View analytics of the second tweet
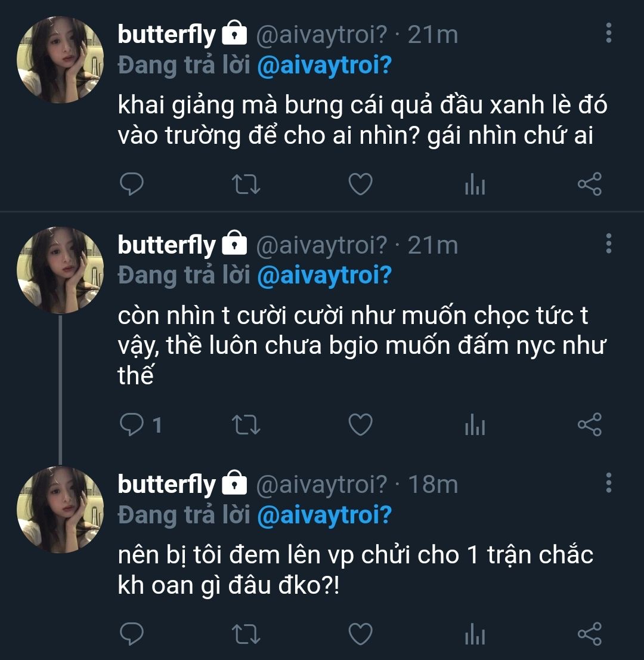 (x=475, y=425)
